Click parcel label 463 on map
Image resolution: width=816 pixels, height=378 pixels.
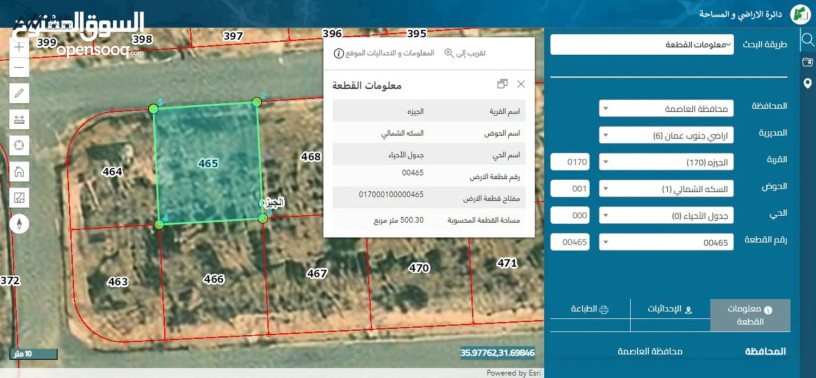click(x=118, y=282)
